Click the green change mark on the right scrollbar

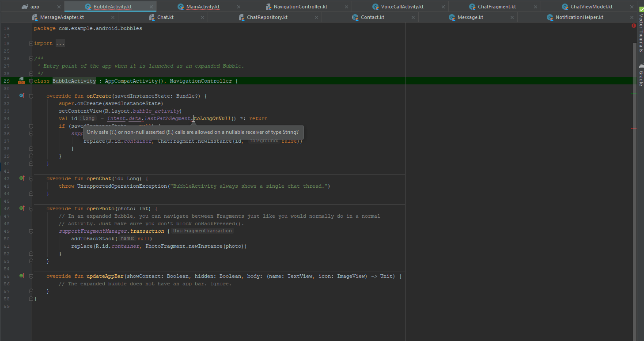634,93
